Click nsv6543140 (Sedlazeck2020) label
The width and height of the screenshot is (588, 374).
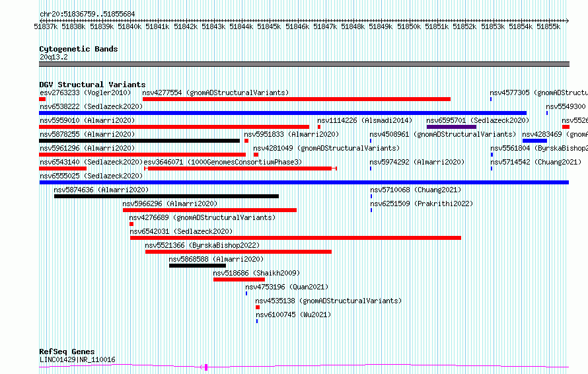(91, 162)
